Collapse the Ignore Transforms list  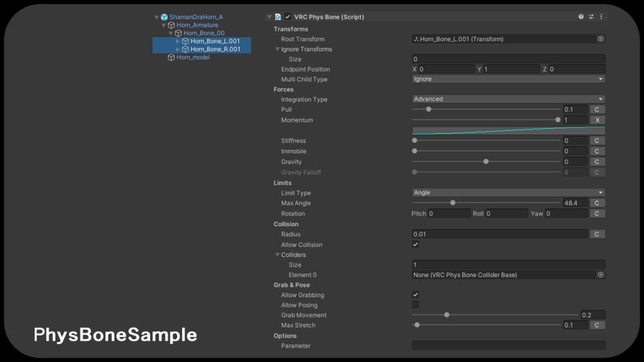point(277,49)
